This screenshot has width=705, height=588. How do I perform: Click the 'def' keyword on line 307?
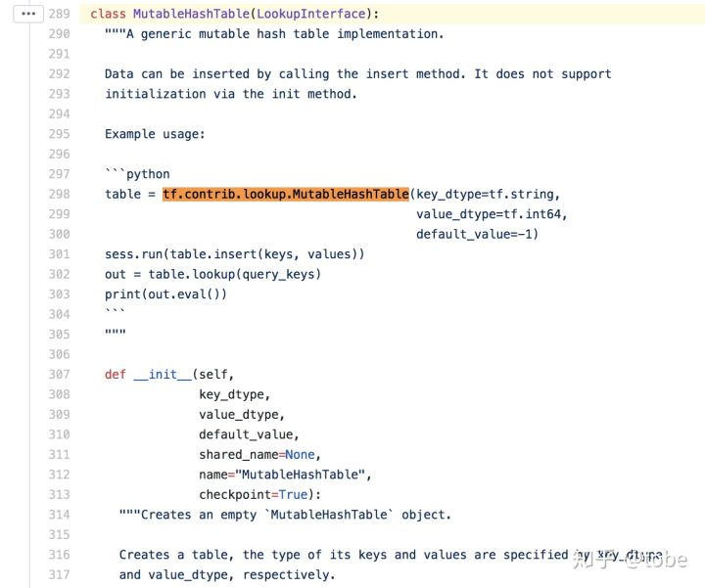pos(116,375)
